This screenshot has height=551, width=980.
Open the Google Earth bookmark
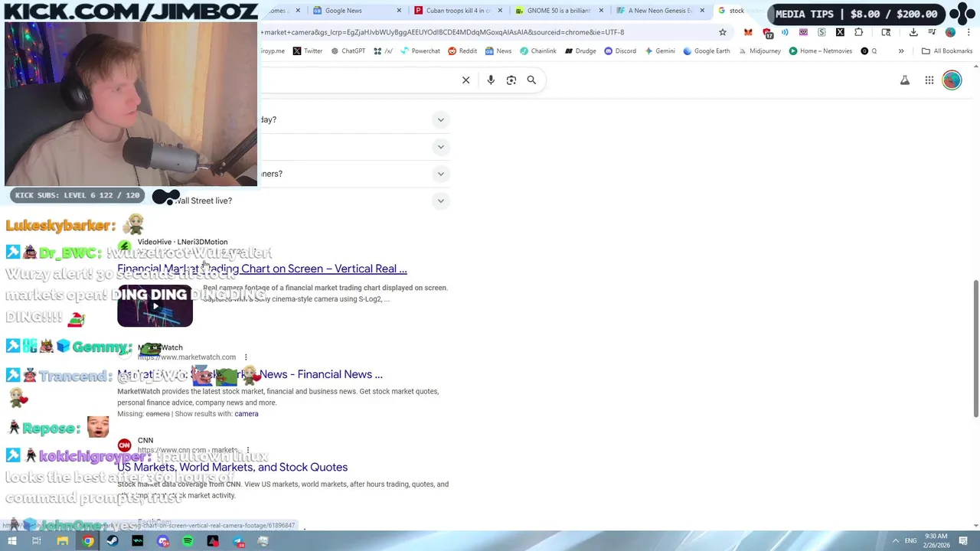tap(707, 51)
